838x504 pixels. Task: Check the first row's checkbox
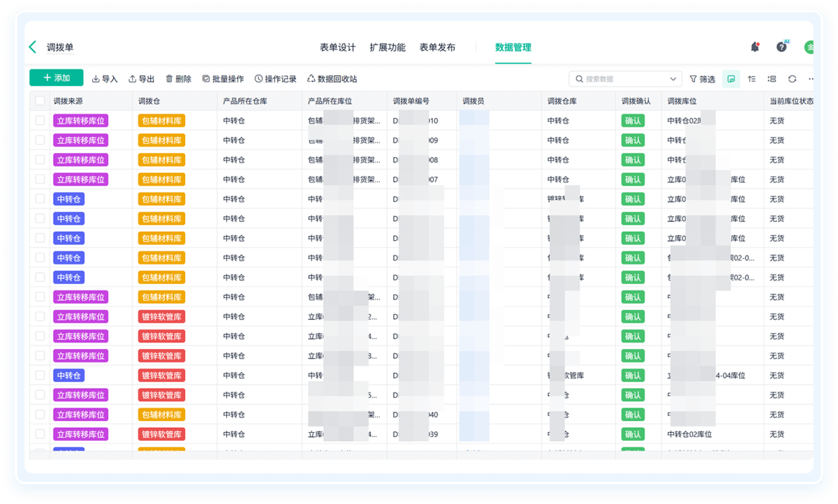click(x=40, y=121)
